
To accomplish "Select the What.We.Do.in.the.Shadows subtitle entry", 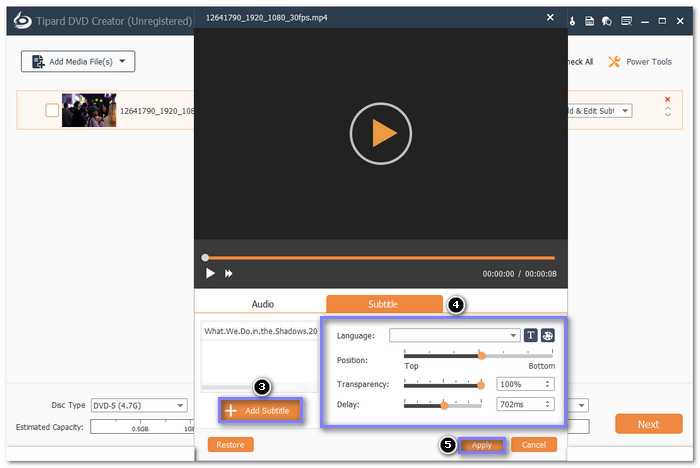I will 260,331.
